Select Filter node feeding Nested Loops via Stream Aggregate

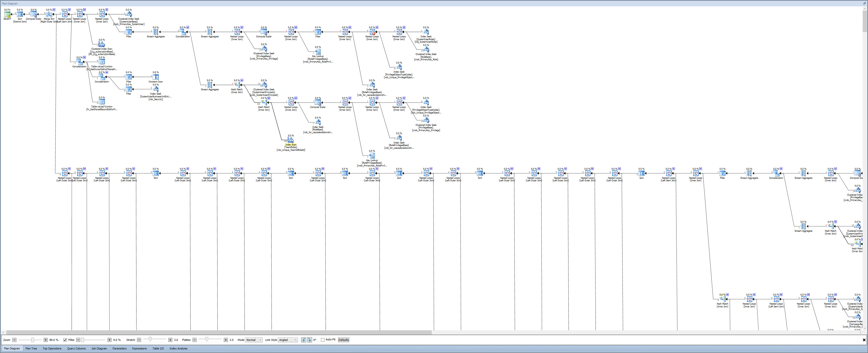[x=129, y=32]
